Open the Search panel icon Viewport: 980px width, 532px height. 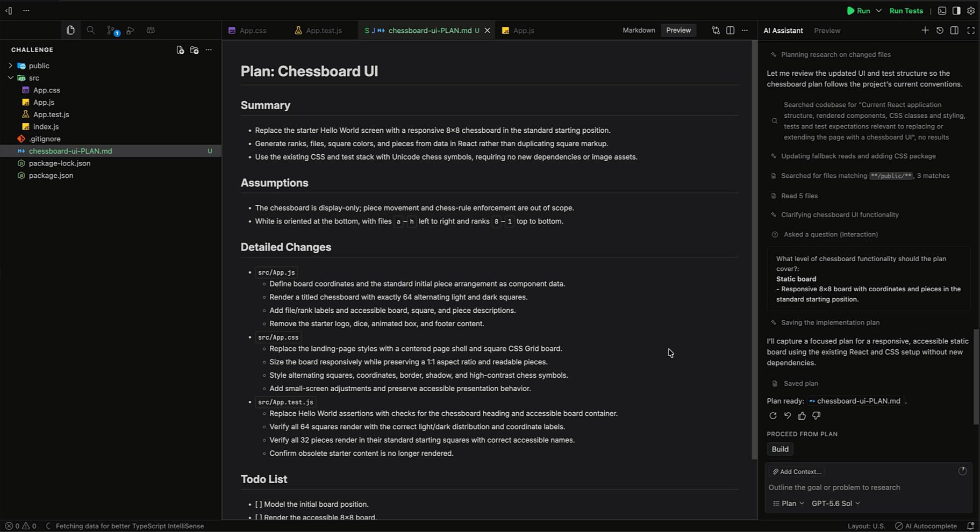click(x=91, y=30)
